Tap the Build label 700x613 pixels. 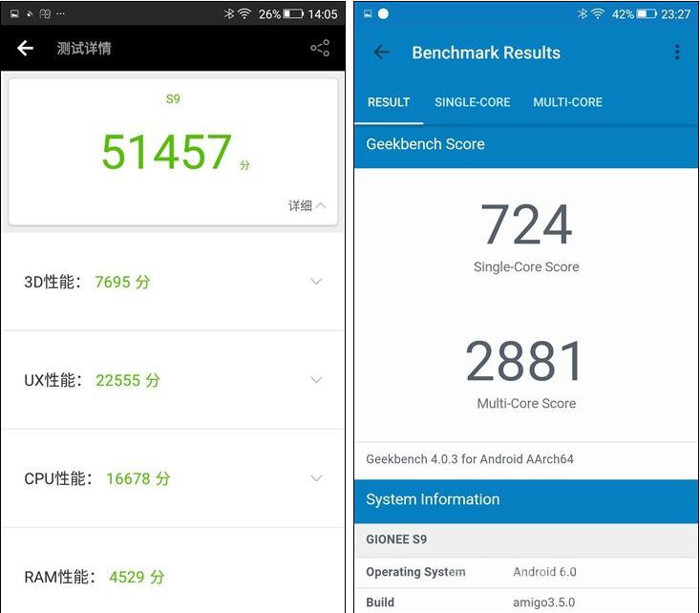[x=380, y=602]
